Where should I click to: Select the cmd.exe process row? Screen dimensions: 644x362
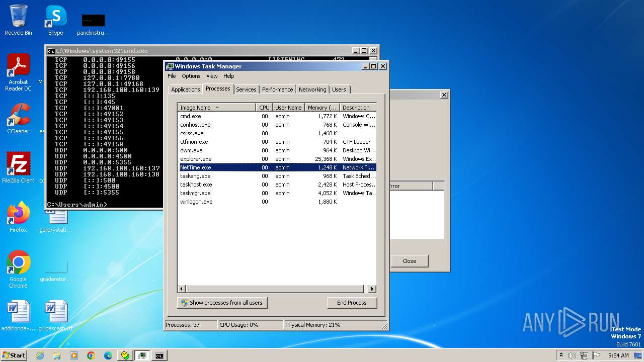tap(277, 116)
